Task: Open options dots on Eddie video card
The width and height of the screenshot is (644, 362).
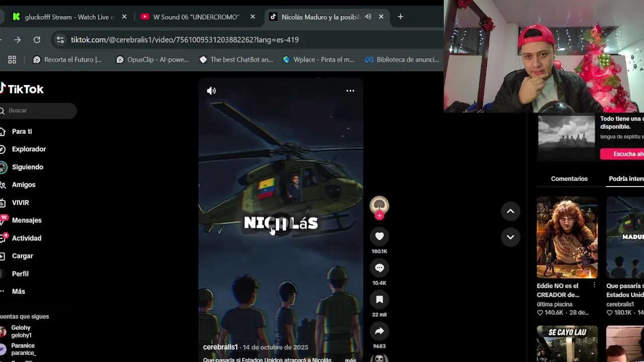Action: click(594, 286)
